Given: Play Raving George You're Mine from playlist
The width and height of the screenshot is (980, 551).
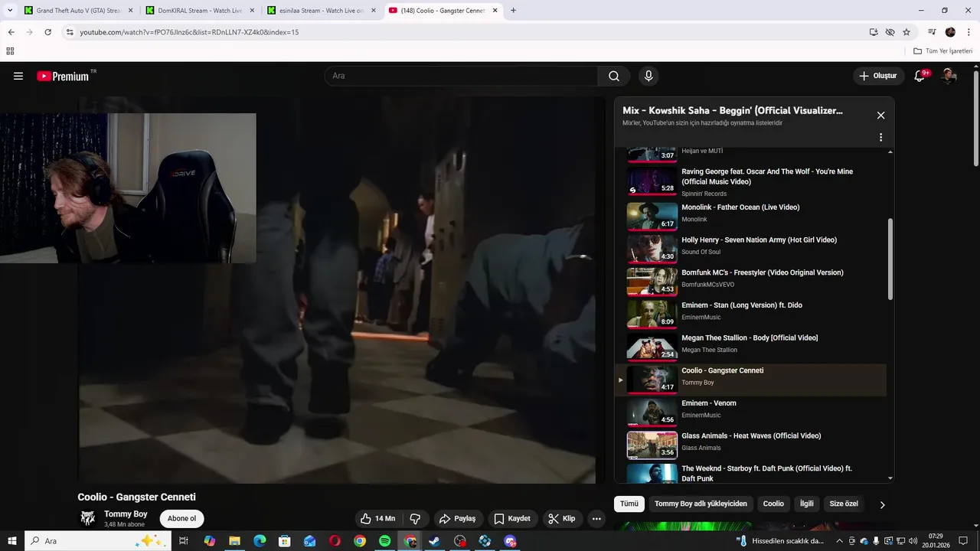Looking at the screenshot, I should [750, 182].
